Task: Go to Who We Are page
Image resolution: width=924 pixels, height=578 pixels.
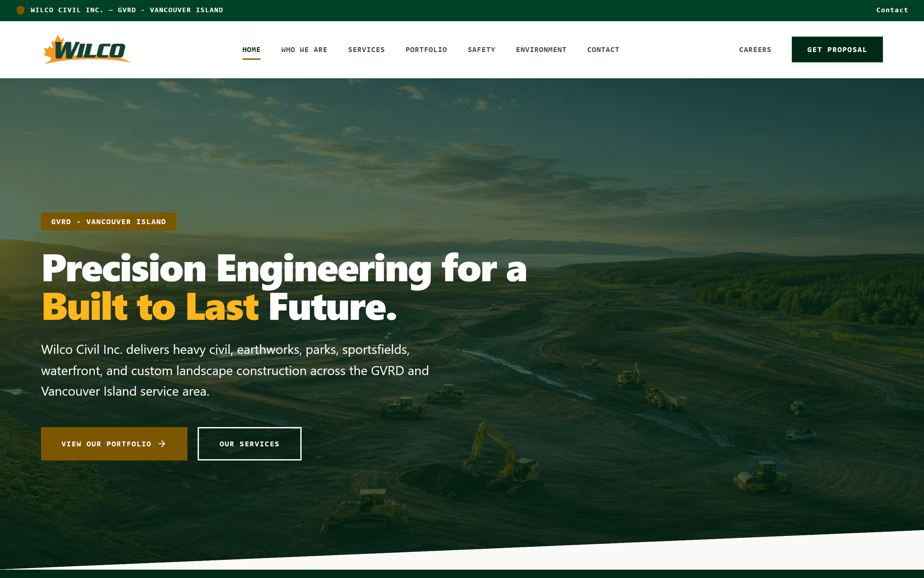Action: point(304,50)
